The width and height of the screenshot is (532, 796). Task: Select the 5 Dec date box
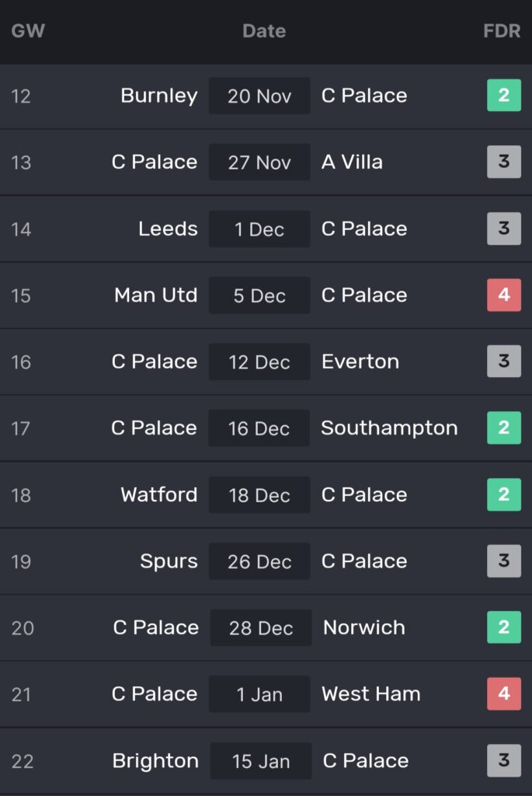(259, 295)
